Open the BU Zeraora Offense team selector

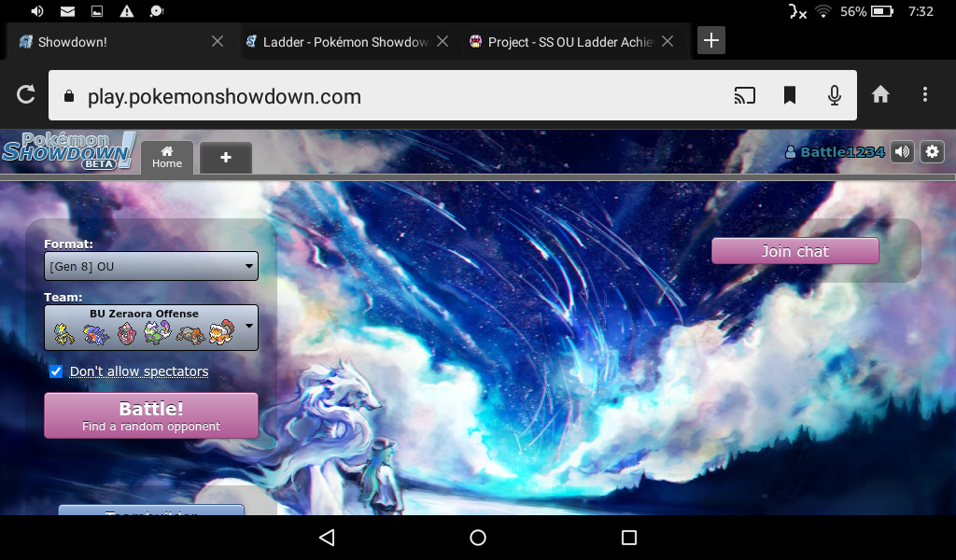151,328
